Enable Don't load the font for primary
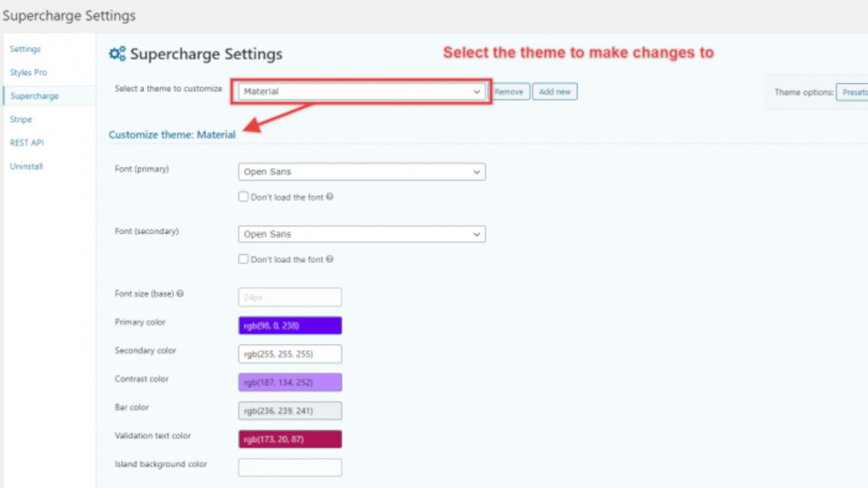Image resolution: width=868 pixels, height=488 pixels. click(x=243, y=197)
